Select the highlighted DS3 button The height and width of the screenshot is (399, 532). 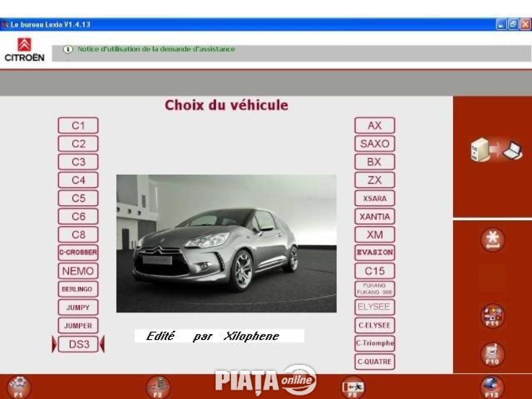pos(78,344)
